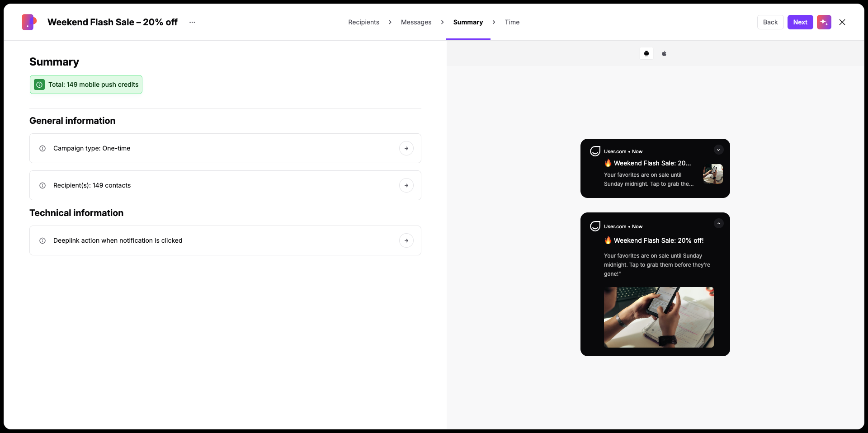Click Recipient(s): 149 contacts row text
Viewport: 868px width, 433px height.
92,185
